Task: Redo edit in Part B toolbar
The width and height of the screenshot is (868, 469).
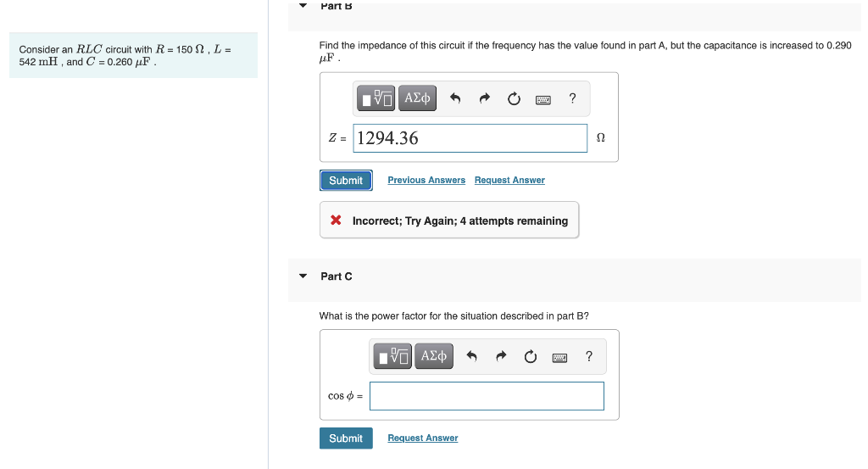Action: (x=484, y=98)
